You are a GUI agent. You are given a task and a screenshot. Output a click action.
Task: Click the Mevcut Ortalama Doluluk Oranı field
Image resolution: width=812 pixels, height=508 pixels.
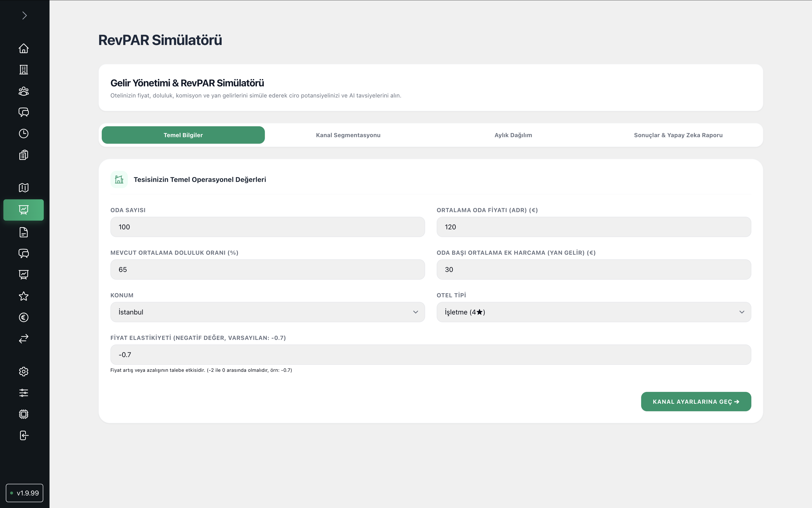click(x=268, y=269)
